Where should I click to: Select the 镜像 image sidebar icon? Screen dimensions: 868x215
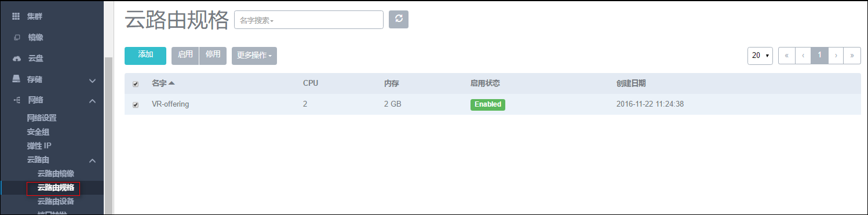click(x=17, y=38)
